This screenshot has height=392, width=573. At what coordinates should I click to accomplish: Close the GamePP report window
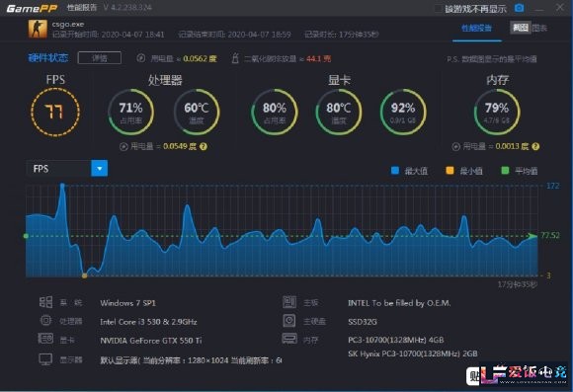pyautogui.click(x=560, y=7)
